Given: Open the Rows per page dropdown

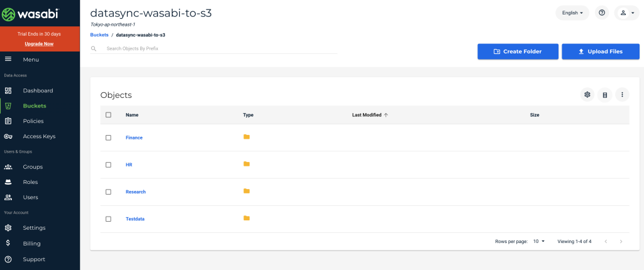Looking at the screenshot, I should (538, 241).
